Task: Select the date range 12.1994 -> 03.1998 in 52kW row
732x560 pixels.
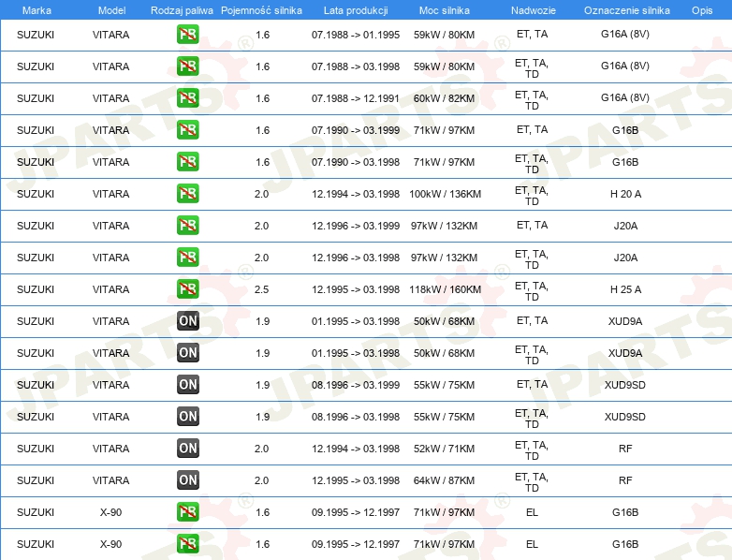Action: tap(356, 449)
